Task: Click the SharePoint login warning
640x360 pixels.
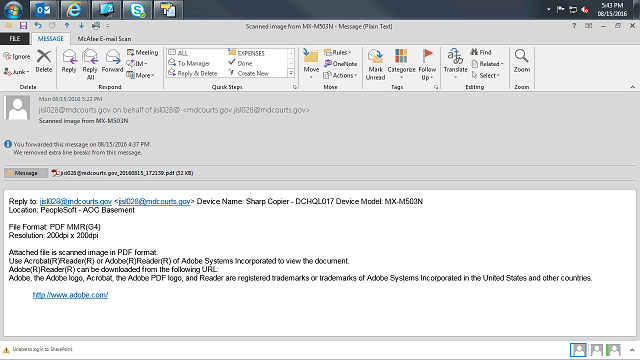Action: click(x=38, y=349)
